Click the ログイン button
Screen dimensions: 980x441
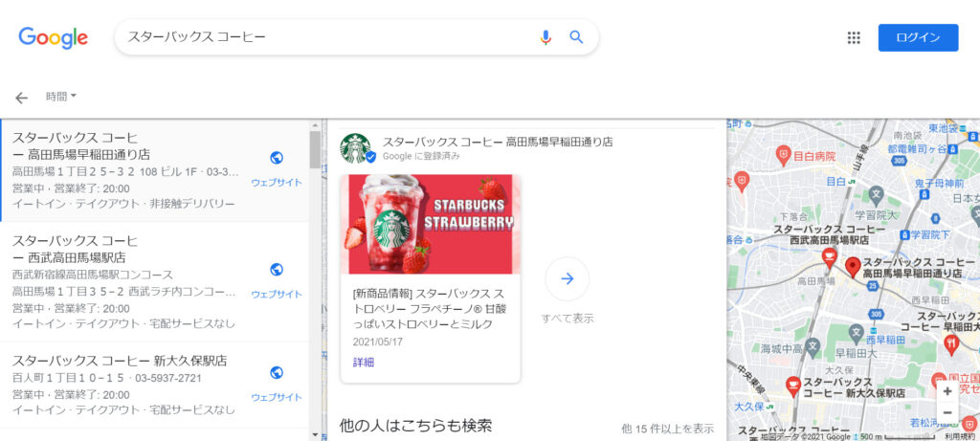(x=918, y=37)
